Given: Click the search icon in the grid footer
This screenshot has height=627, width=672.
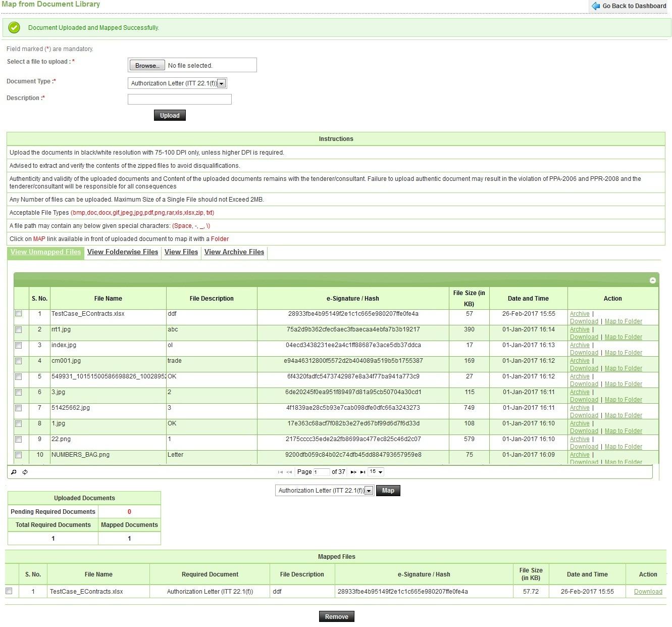Looking at the screenshot, I should tap(14, 472).
